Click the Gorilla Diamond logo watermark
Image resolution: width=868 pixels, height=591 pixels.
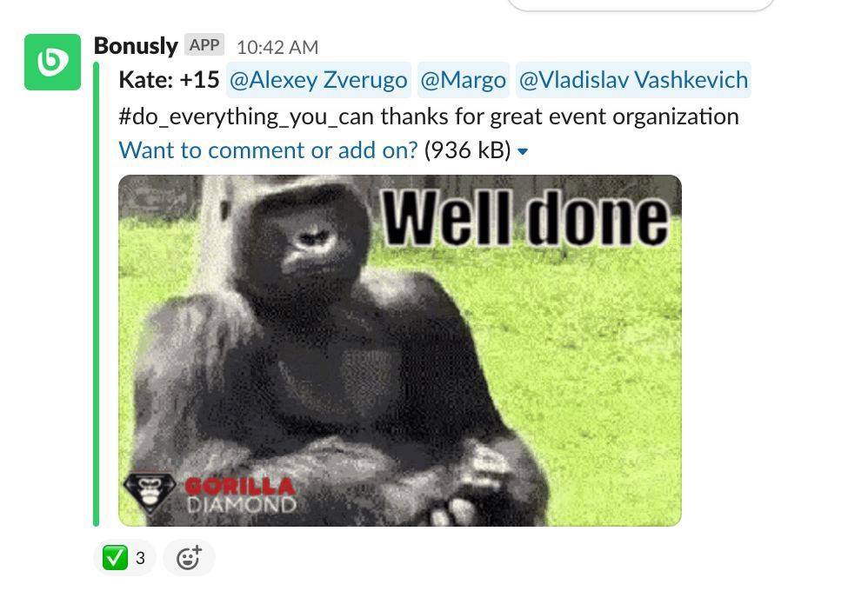coord(210,492)
